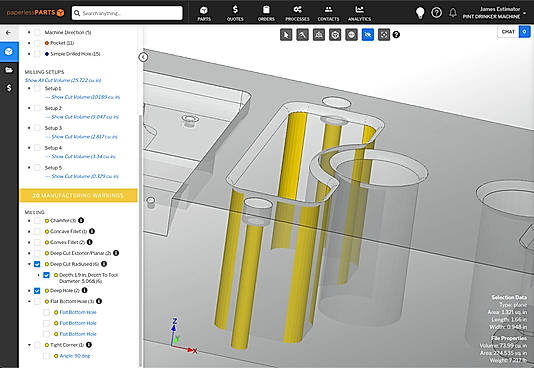This screenshot has width=534, height=368.
Task: Open the Chat button
Action: point(508,32)
